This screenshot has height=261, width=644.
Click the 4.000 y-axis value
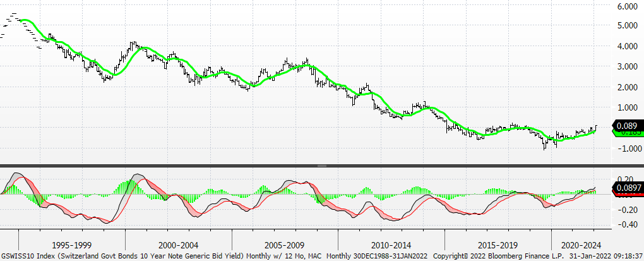627,46
